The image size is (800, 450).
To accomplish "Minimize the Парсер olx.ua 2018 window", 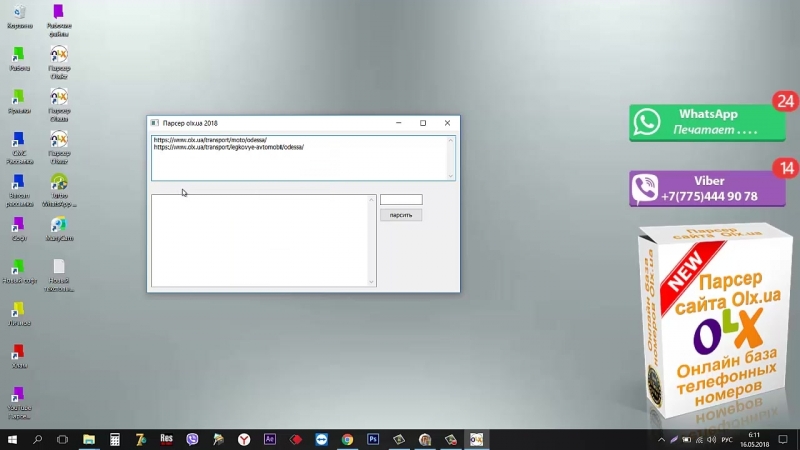I will click(x=398, y=123).
